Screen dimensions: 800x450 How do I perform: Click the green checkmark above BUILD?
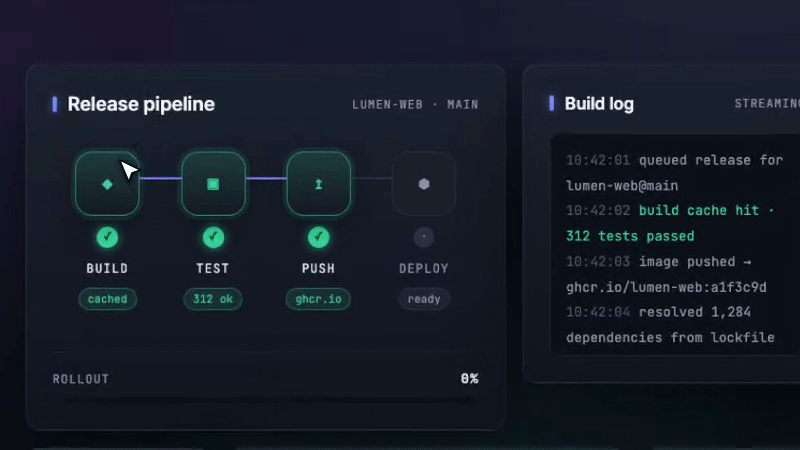107,237
